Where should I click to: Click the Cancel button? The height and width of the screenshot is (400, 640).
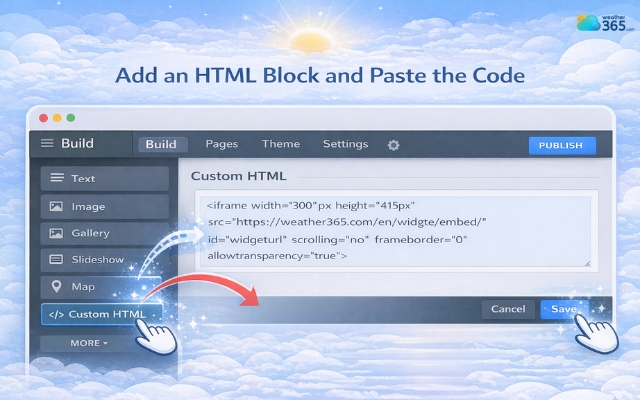coord(508,309)
